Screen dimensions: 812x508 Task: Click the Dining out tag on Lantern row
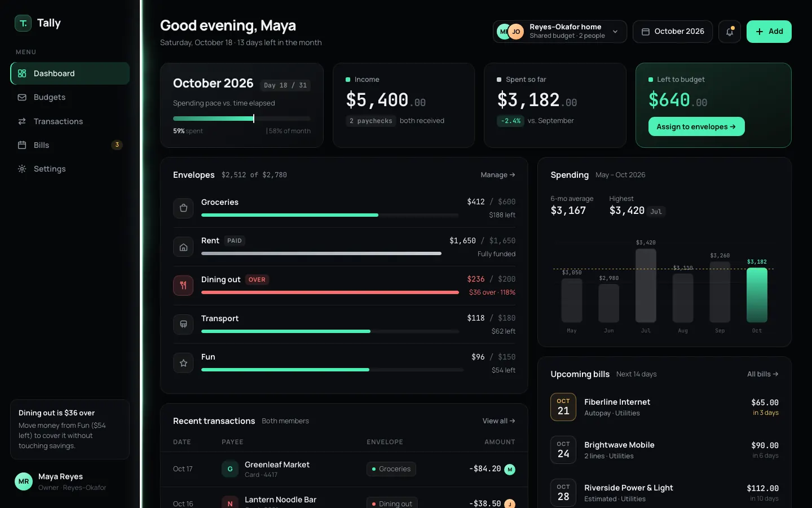pos(392,503)
